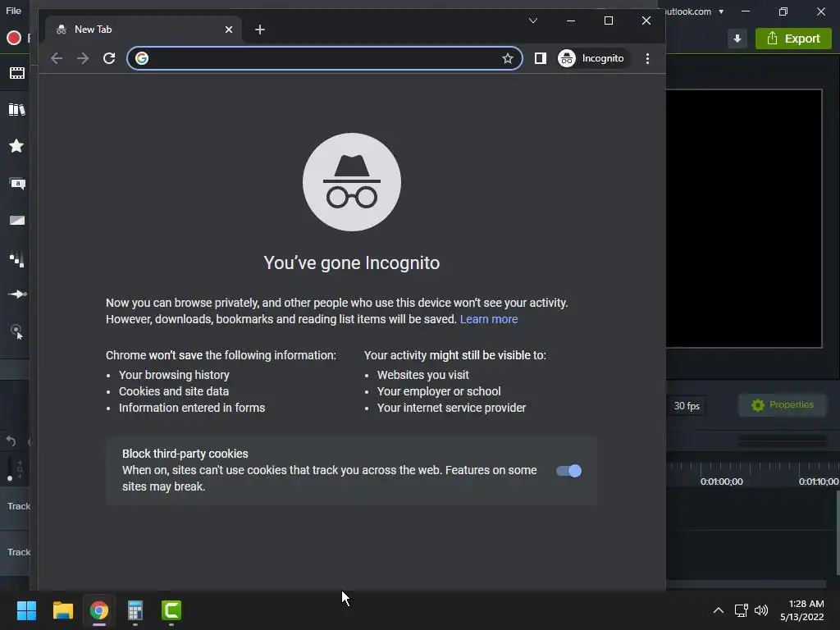Reload the current Chrome page

pos(109,58)
